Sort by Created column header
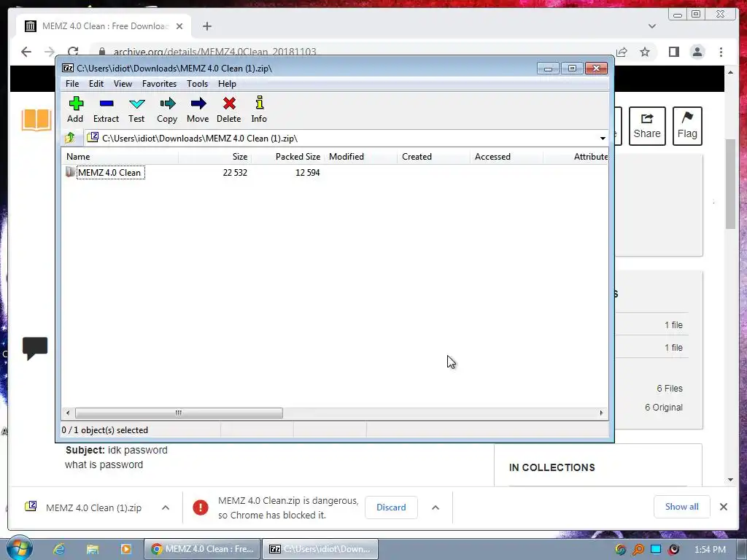The height and width of the screenshot is (560, 747). [x=433, y=157]
